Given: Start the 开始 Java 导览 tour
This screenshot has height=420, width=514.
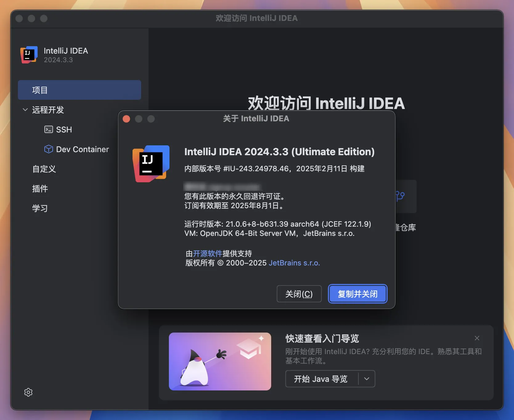Looking at the screenshot, I should coord(321,379).
